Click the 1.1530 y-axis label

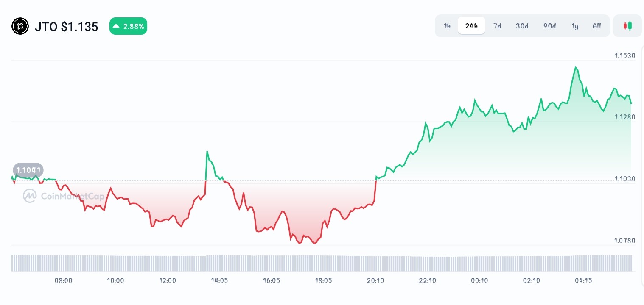coord(625,55)
